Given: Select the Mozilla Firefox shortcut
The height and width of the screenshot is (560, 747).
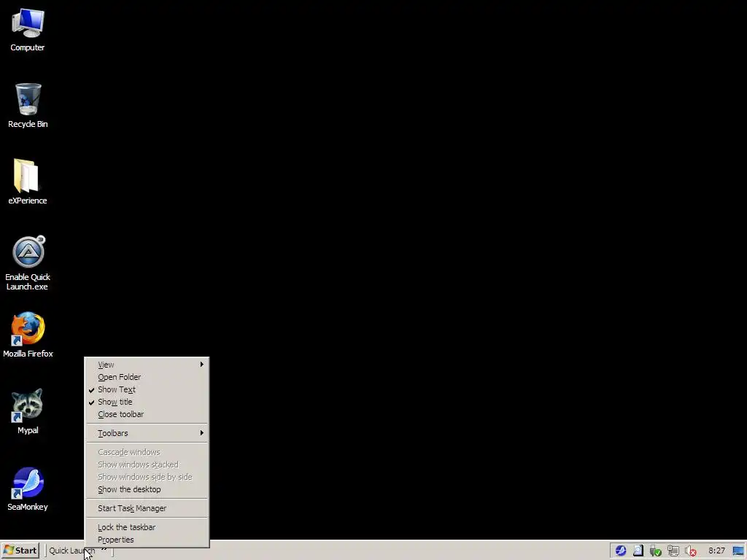Looking at the screenshot, I should pyautogui.click(x=28, y=335).
